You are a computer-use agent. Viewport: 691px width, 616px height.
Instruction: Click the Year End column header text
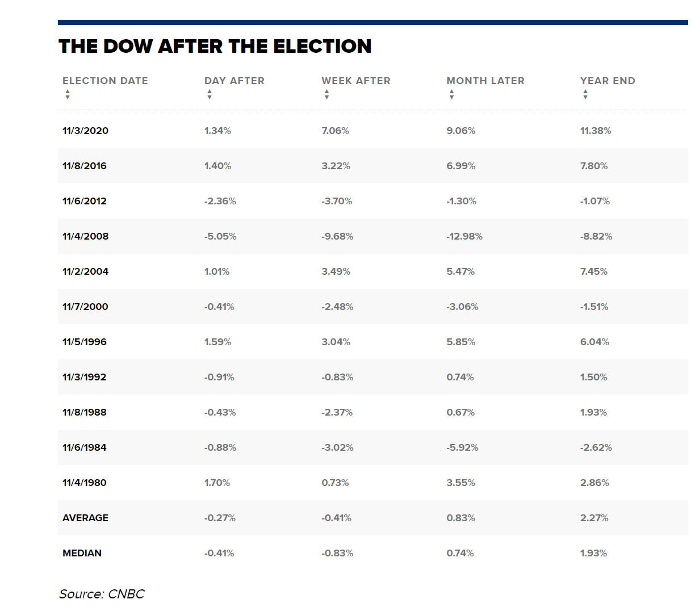(607, 81)
